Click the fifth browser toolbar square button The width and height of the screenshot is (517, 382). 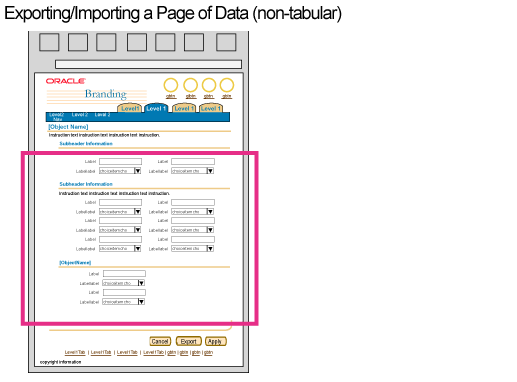[165, 42]
